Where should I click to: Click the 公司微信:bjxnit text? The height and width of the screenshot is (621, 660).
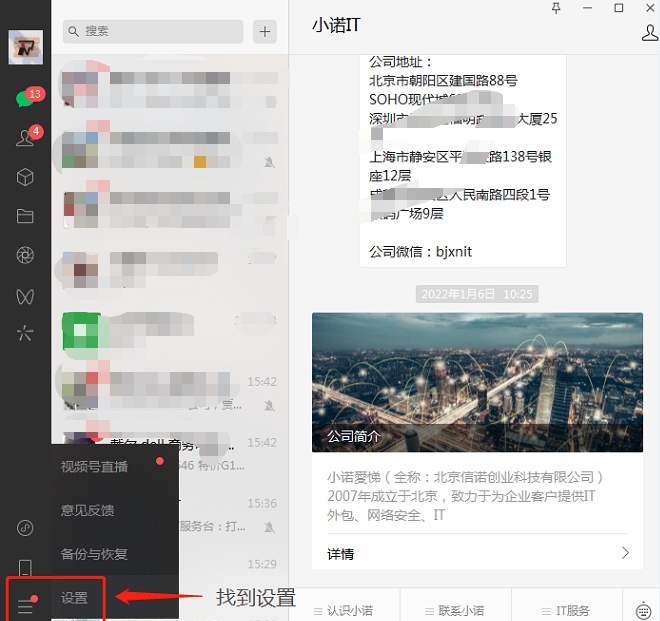420,252
